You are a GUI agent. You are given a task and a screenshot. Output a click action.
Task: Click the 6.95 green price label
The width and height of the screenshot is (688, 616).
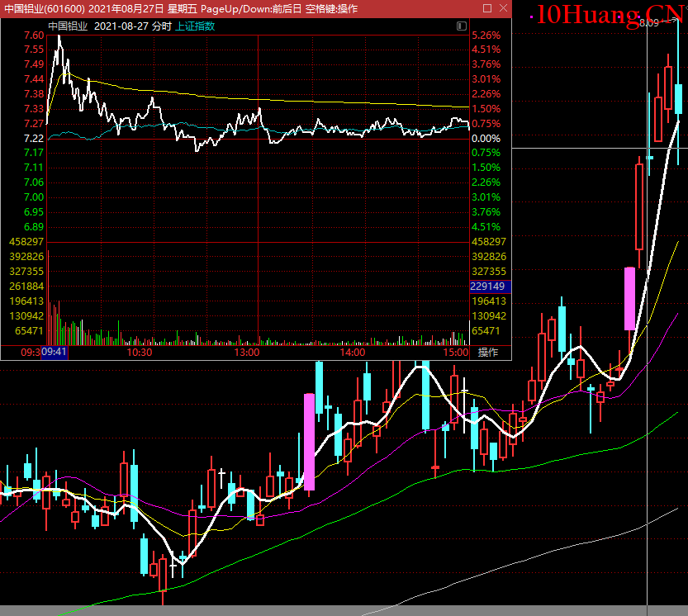point(34,212)
